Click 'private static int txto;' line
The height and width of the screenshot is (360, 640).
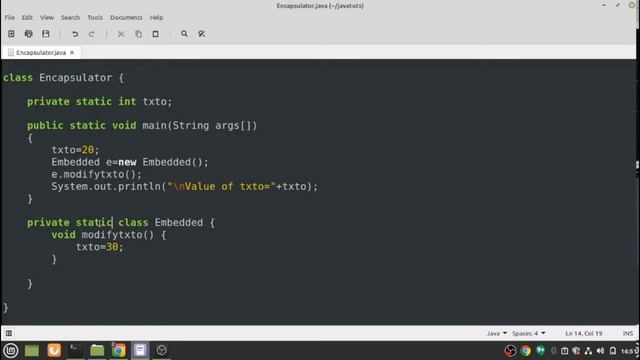point(100,102)
